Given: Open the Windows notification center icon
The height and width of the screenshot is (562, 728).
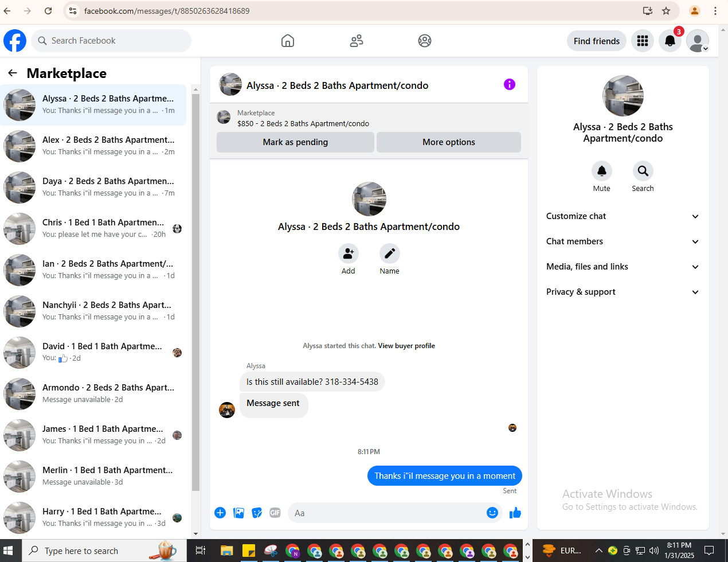Looking at the screenshot, I should point(709,551).
